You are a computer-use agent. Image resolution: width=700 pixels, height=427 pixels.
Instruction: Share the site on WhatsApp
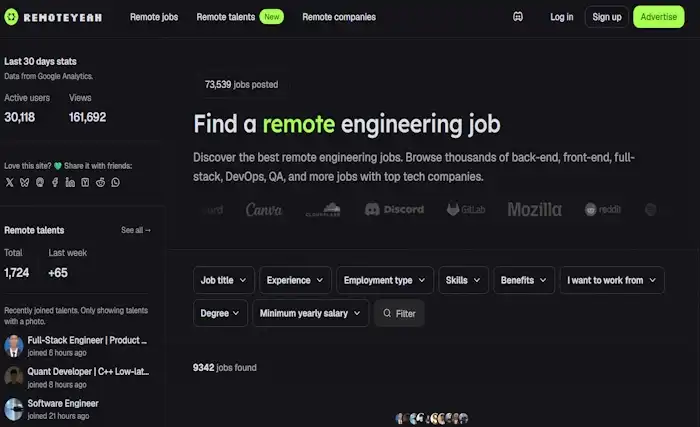pos(116,182)
